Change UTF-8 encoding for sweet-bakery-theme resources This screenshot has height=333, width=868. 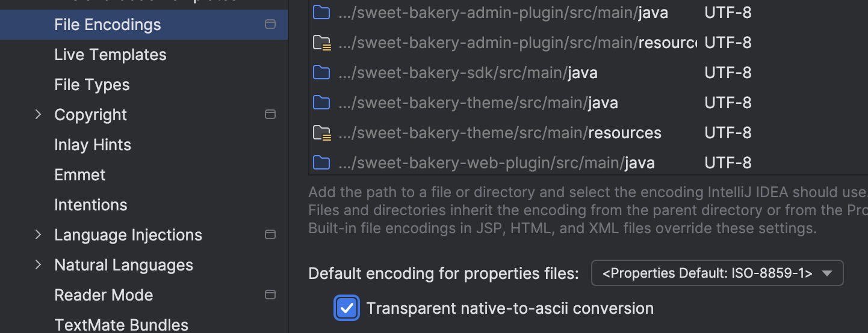click(728, 133)
